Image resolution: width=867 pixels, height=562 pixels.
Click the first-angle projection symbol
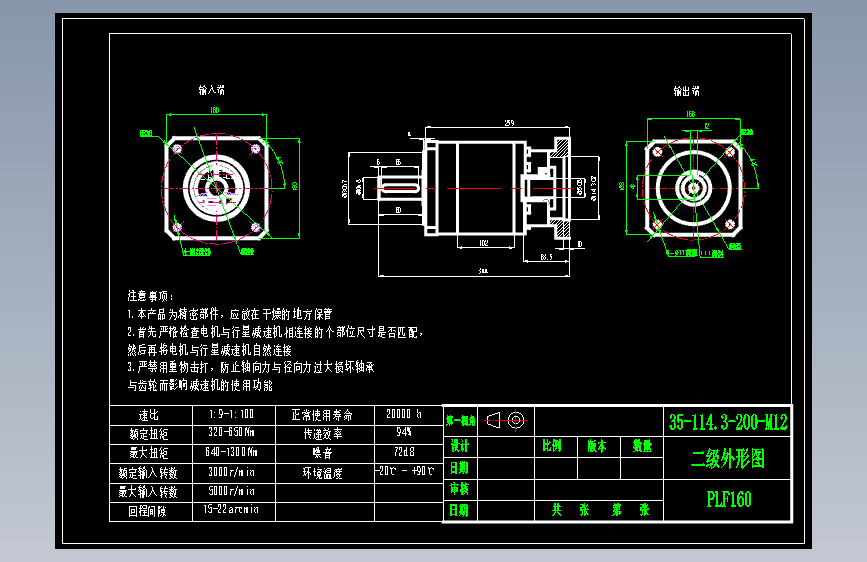point(506,420)
